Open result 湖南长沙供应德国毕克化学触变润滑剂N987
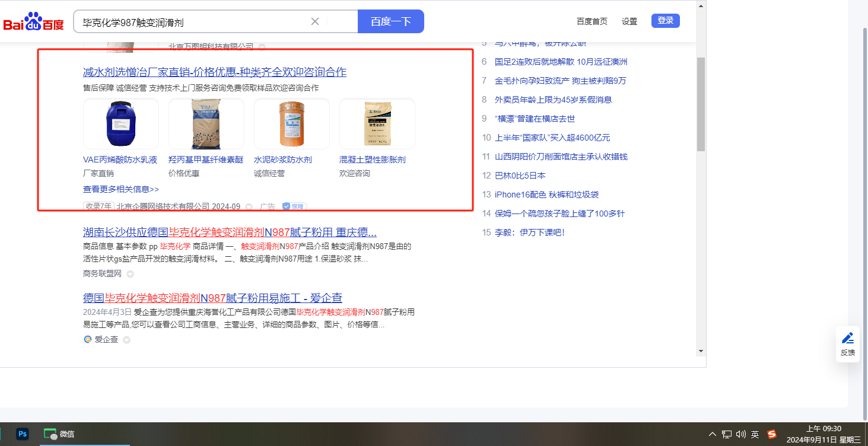This screenshot has width=868, height=446. point(230,231)
